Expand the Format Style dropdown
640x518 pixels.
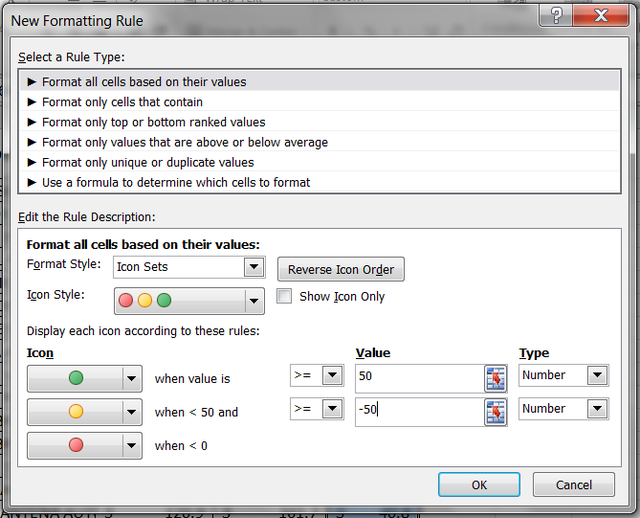[254, 267]
